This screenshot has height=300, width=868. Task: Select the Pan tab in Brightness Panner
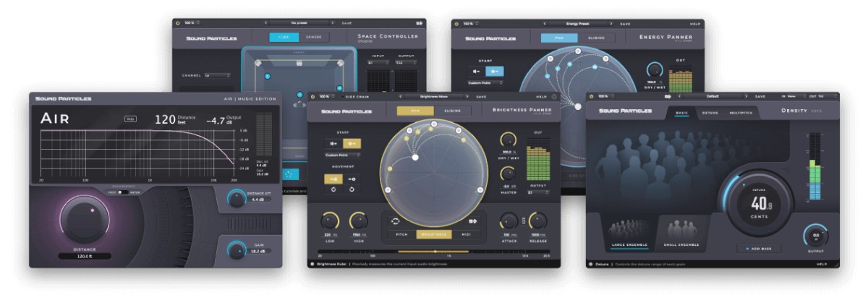[x=415, y=111]
